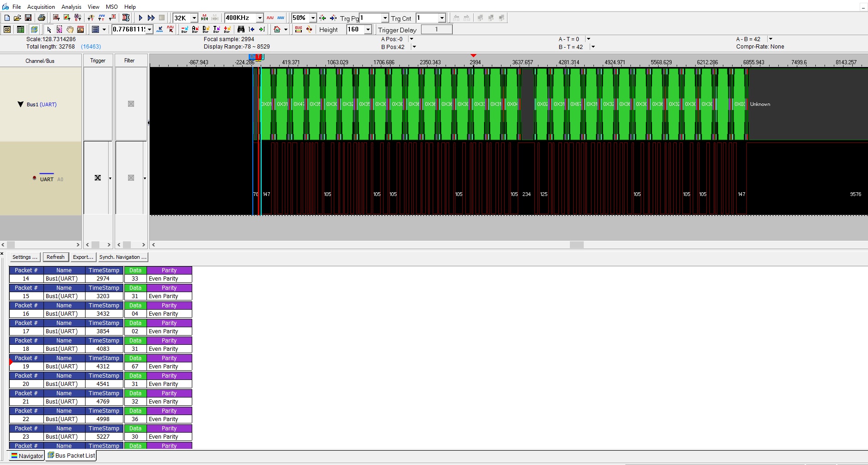Open trigger position 50% dropdown
The image size is (868, 465).
click(x=313, y=18)
